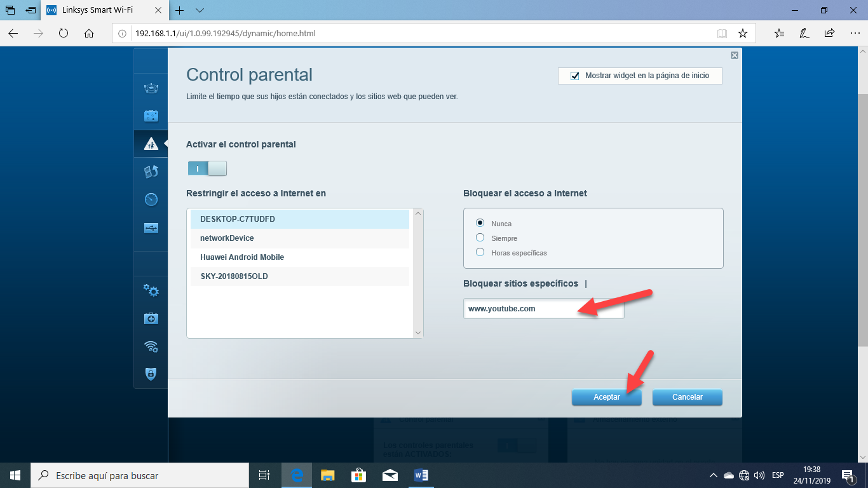Uncheck 'Mostrar widget en la página de inicio'
868x488 pixels.
coord(575,76)
